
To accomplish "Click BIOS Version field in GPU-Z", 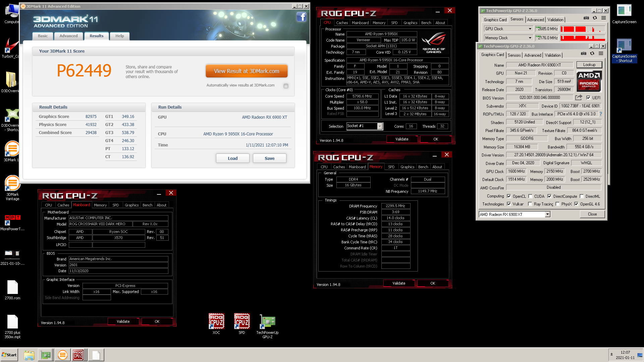I will 539,98.
